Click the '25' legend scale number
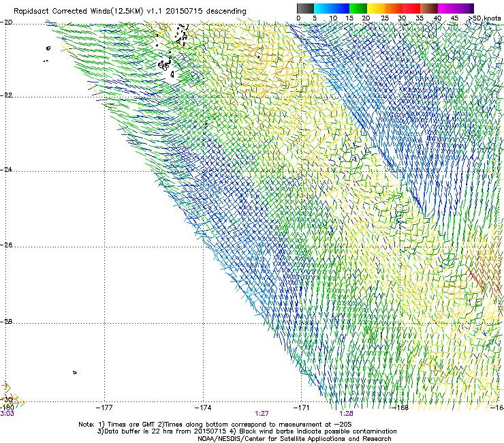 [x=385, y=18]
